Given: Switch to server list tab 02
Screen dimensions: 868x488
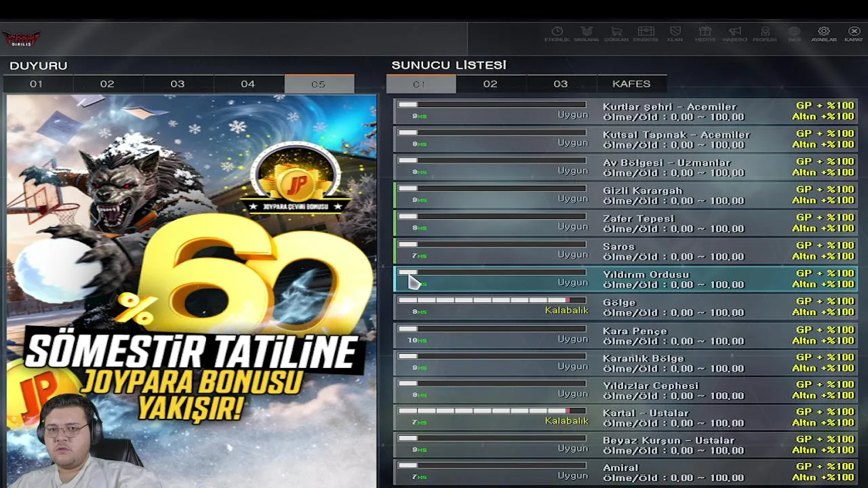Looking at the screenshot, I should (490, 84).
